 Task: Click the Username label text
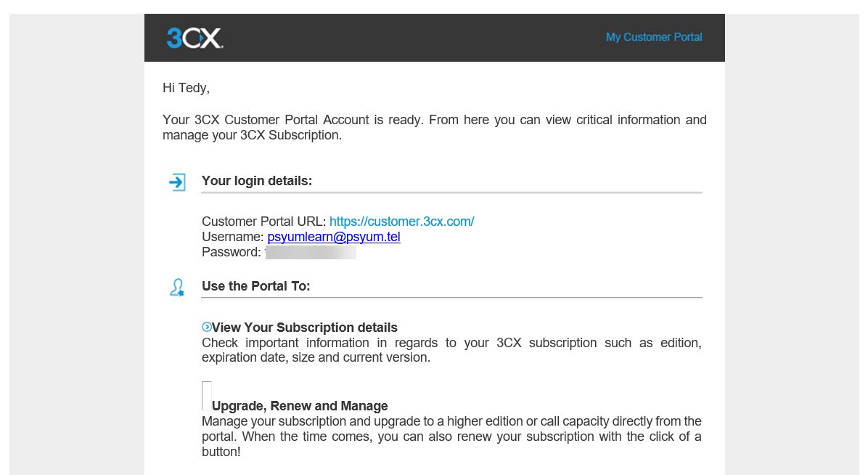(232, 237)
